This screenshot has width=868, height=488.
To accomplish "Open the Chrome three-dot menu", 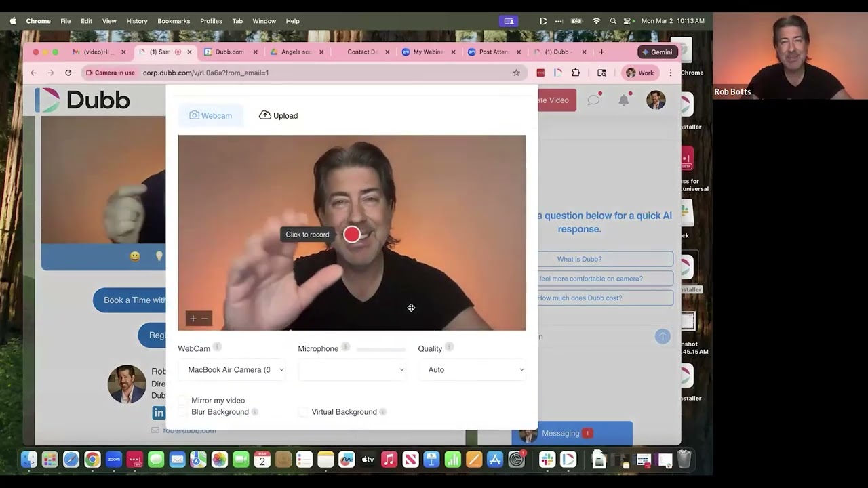I will coord(671,73).
